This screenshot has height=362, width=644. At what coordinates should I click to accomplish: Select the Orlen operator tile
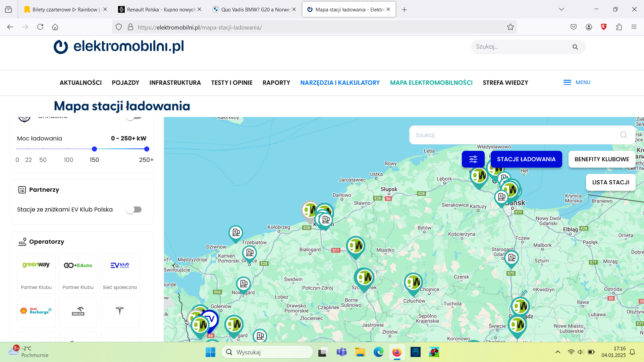[x=78, y=312]
